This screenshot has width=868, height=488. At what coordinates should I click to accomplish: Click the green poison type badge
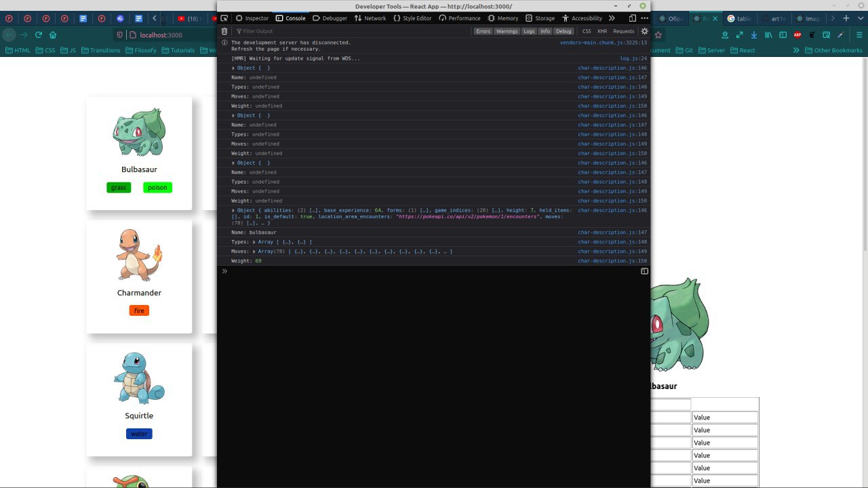(157, 188)
